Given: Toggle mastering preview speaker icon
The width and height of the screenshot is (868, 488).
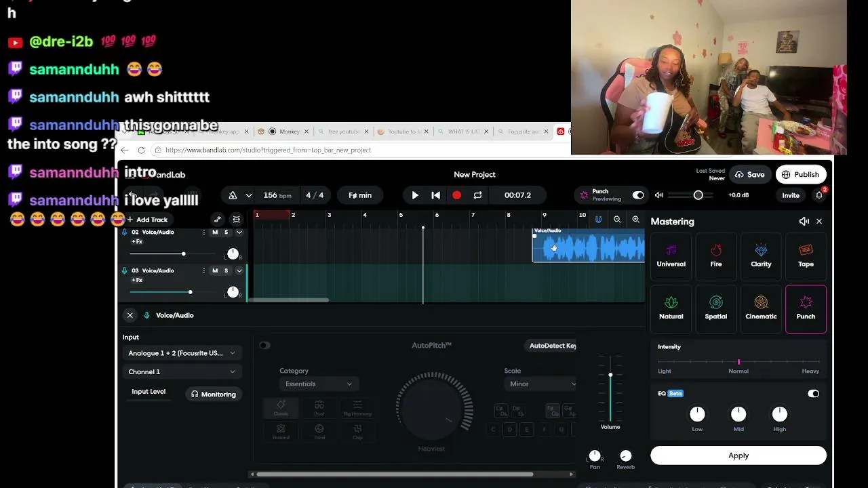Looking at the screenshot, I should tap(804, 222).
